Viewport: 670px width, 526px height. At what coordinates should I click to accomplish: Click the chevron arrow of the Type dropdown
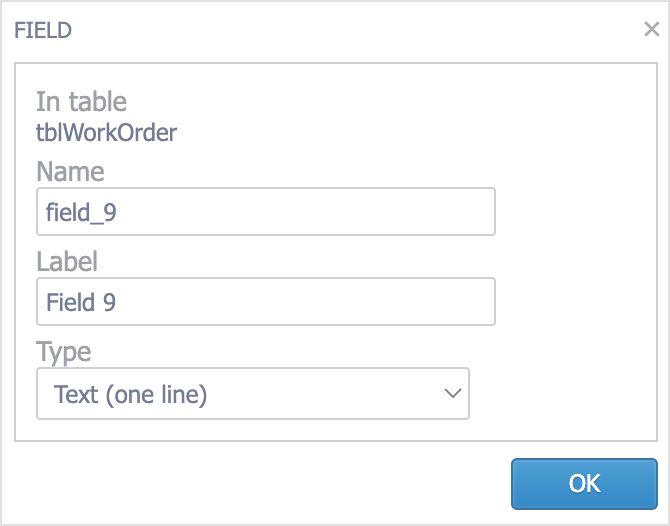452,394
